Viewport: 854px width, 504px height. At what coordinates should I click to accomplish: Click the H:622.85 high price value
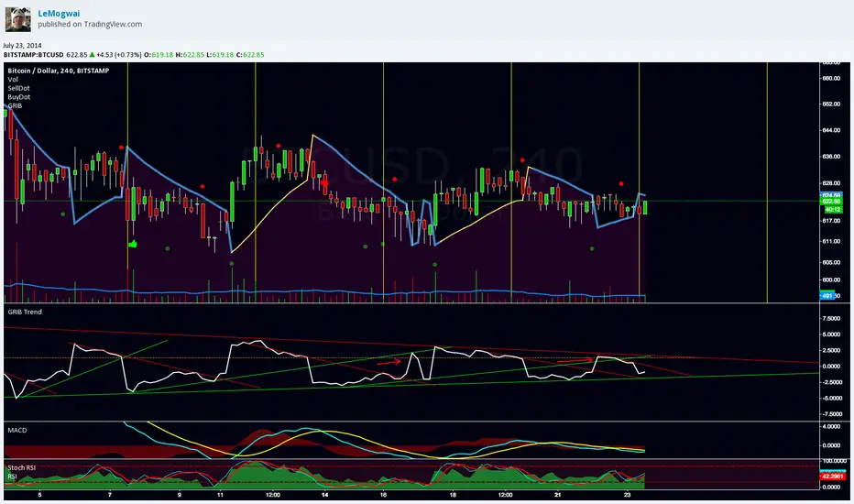pyautogui.click(x=190, y=54)
